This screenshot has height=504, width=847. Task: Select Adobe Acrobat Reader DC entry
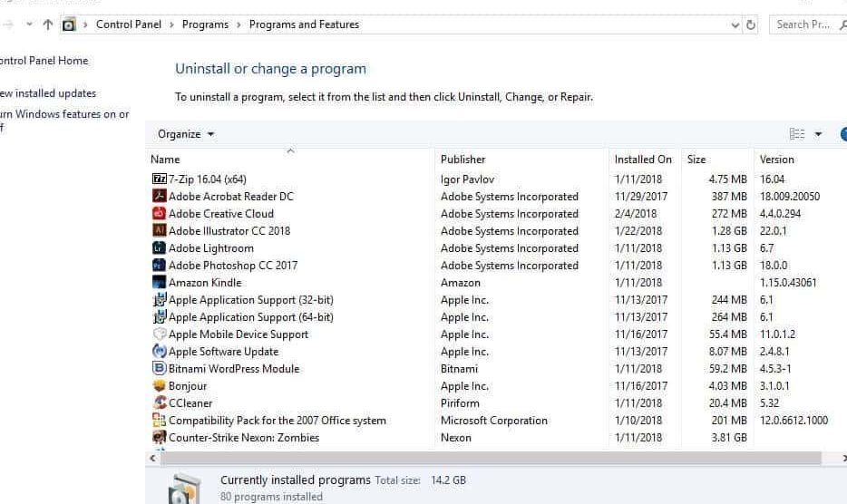pos(230,196)
